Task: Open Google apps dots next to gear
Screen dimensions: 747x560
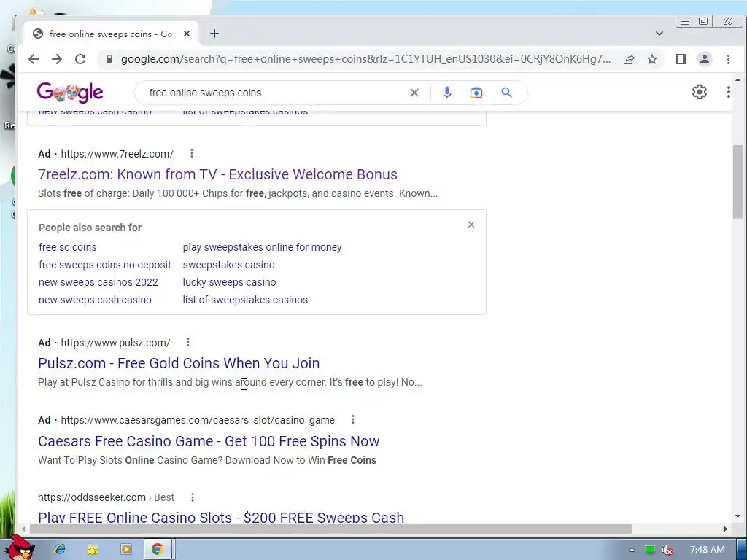Action: tap(729, 92)
